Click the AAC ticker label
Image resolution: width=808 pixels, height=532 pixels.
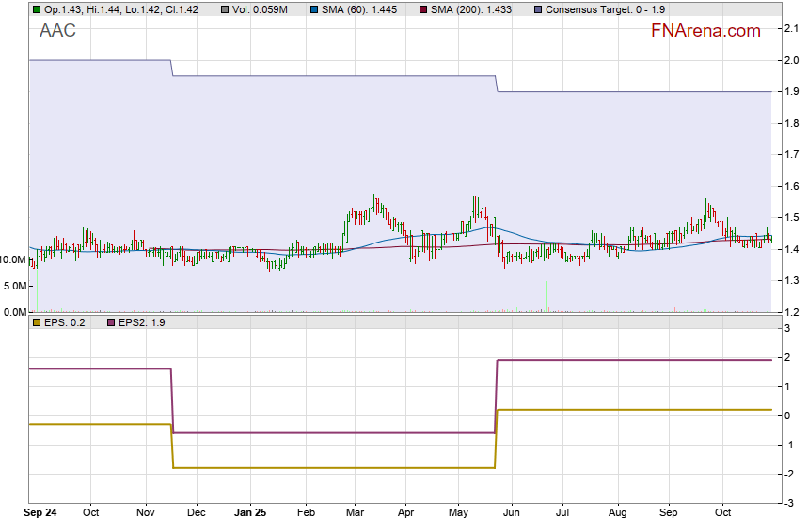(x=57, y=31)
